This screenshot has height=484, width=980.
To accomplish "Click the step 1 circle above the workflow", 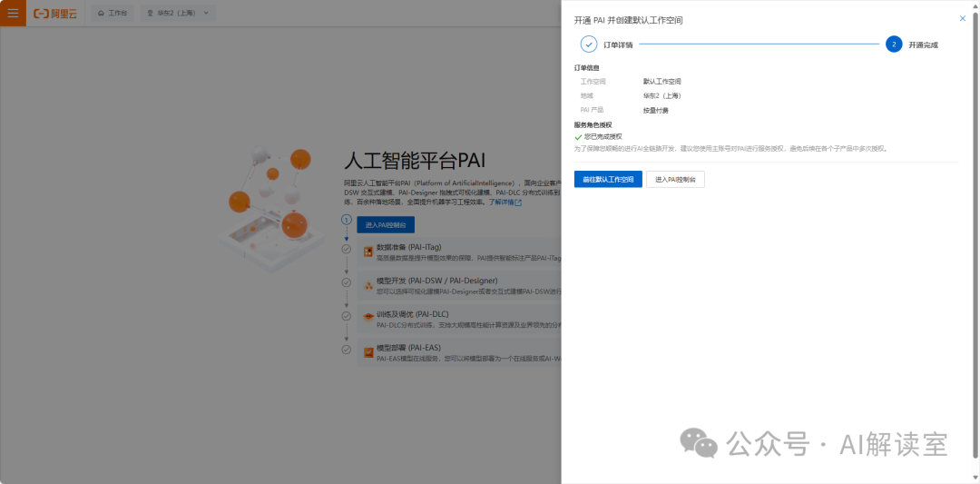I will [x=347, y=220].
